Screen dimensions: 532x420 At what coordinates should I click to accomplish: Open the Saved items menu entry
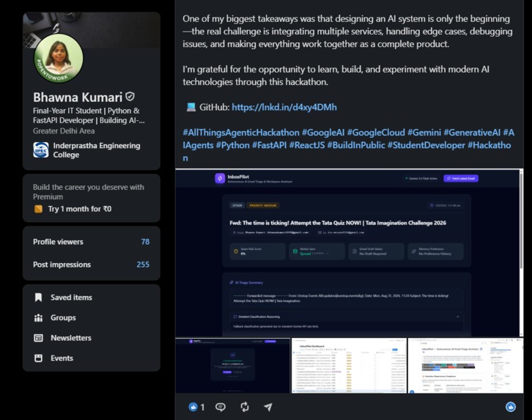pos(71,298)
